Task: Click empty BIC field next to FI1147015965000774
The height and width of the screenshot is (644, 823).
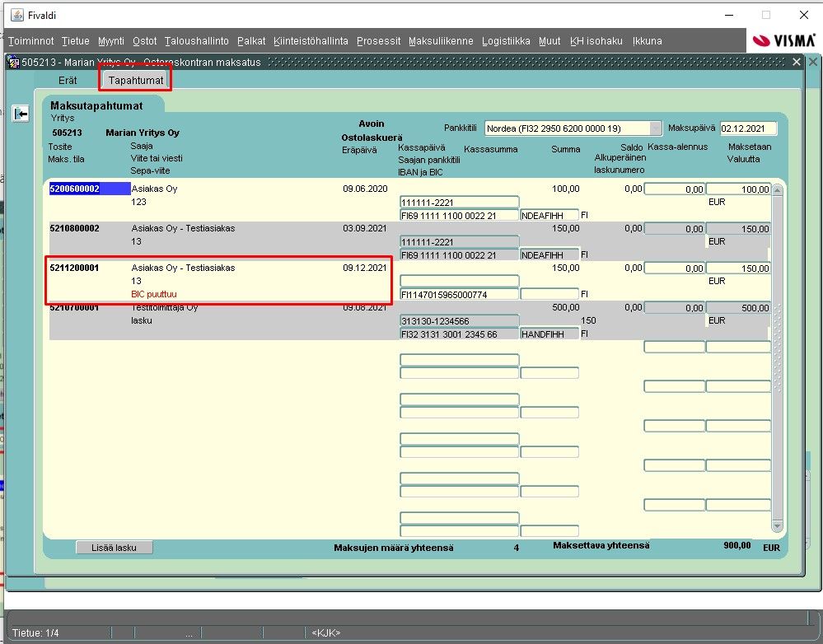Action: click(549, 295)
